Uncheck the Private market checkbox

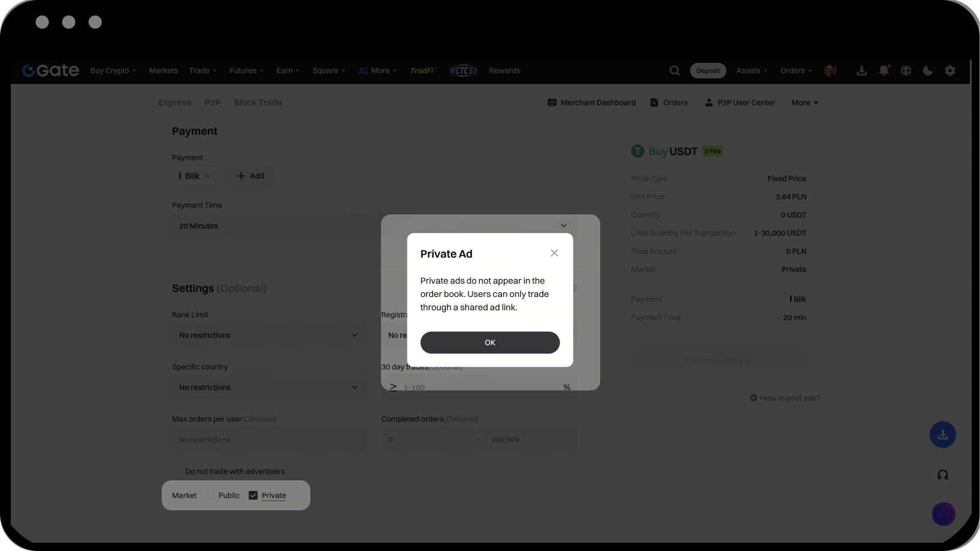tap(253, 496)
